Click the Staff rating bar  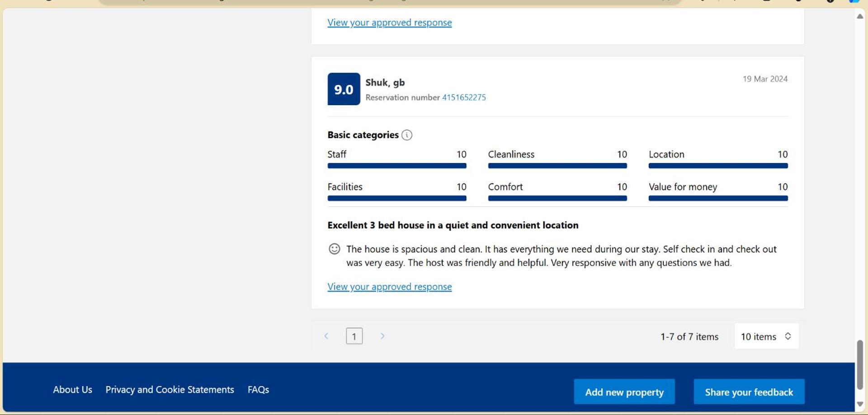click(396, 166)
